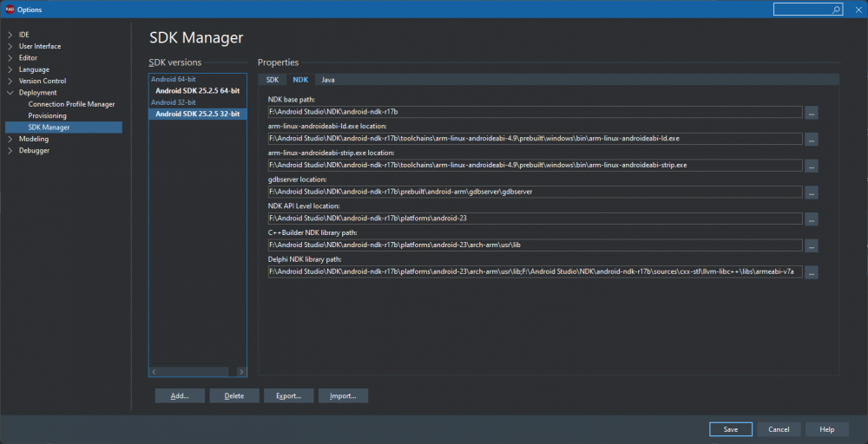Viewport: 868px width, 444px height.
Task: Switch to the SDK tab
Action: pos(273,80)
